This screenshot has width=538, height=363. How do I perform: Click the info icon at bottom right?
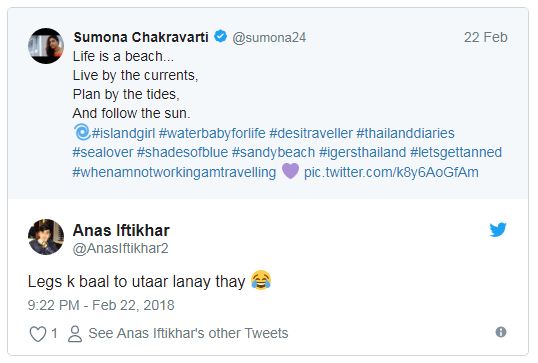501,332
